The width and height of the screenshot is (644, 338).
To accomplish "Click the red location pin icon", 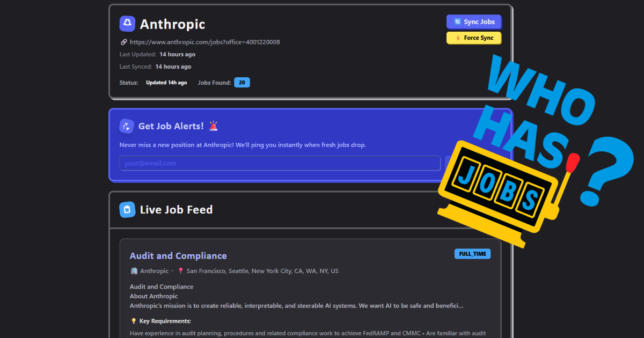I will [x=180, y=271].
